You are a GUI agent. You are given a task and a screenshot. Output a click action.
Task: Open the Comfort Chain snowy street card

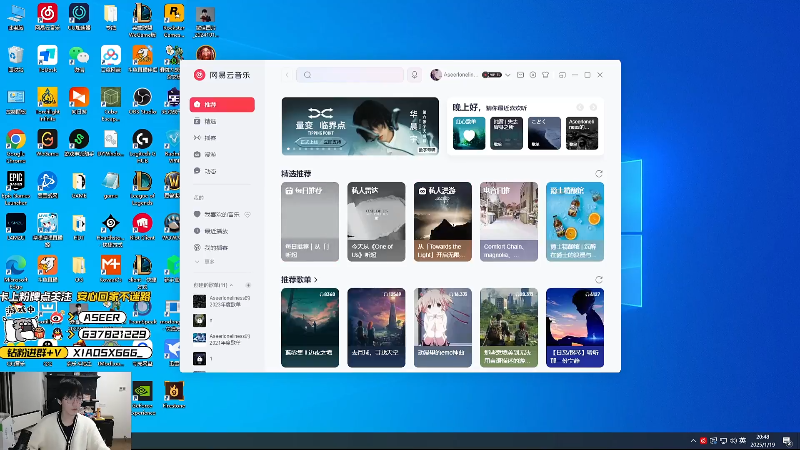[x=509, y=222]
